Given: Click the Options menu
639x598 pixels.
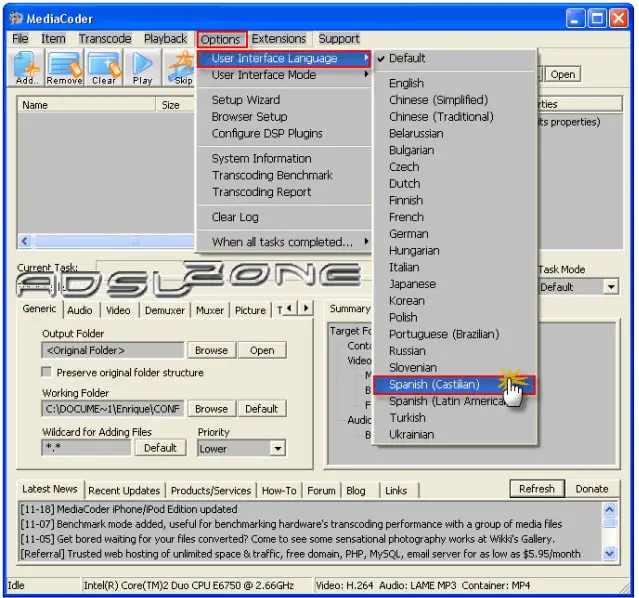Looking at the screenshot, I should click(221, 40).
